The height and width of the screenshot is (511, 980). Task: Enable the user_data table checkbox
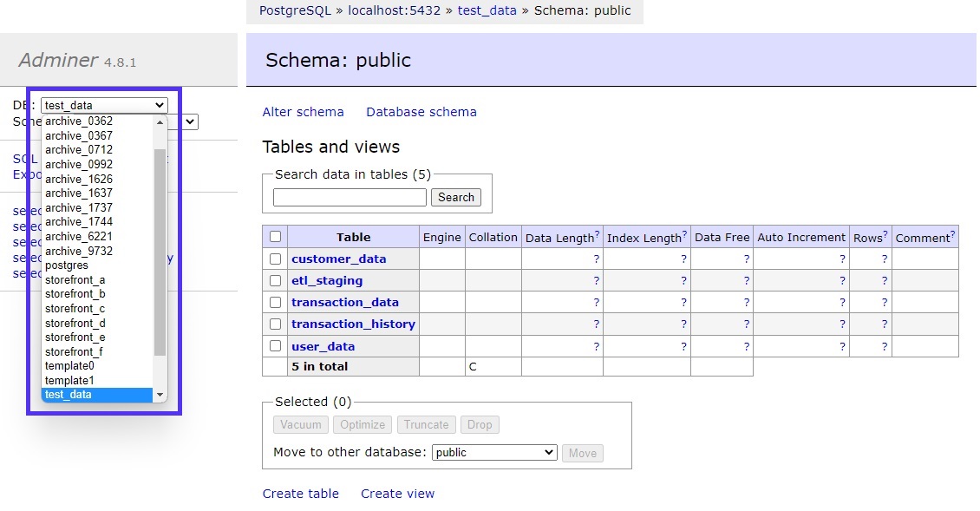[275, 346]
